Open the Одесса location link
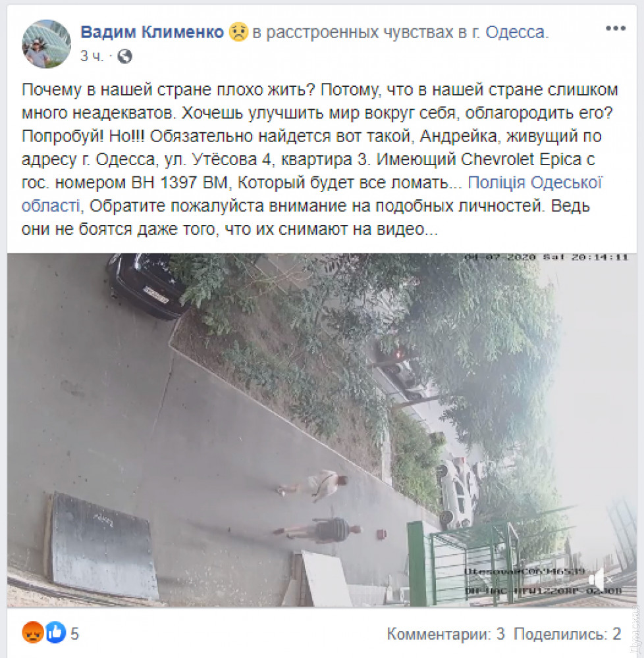 tap(517, 32)
